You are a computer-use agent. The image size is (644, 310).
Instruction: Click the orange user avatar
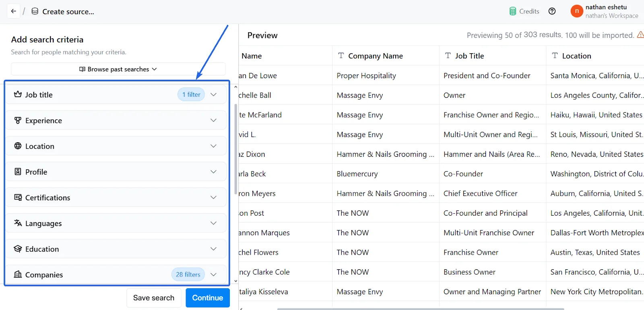(x=577, y=11)
